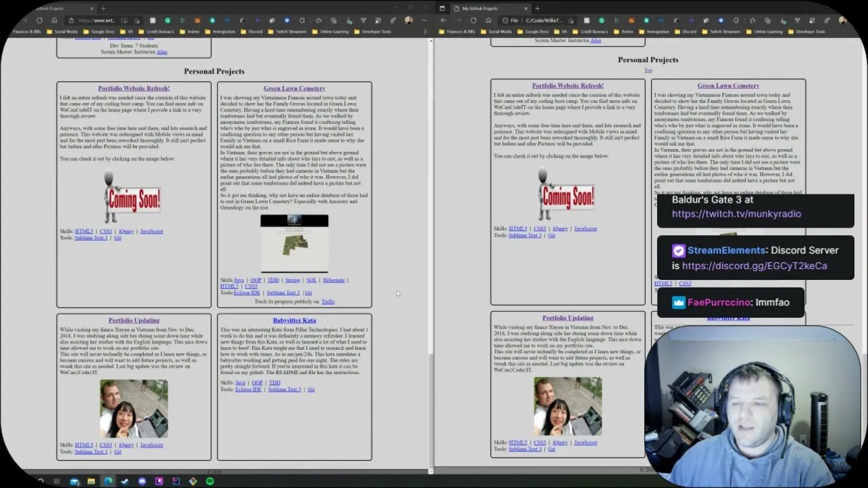The width and height of the screenshot is (868, 488).
Task: Click the home icon in right browser window
Action: coord(488,20)
